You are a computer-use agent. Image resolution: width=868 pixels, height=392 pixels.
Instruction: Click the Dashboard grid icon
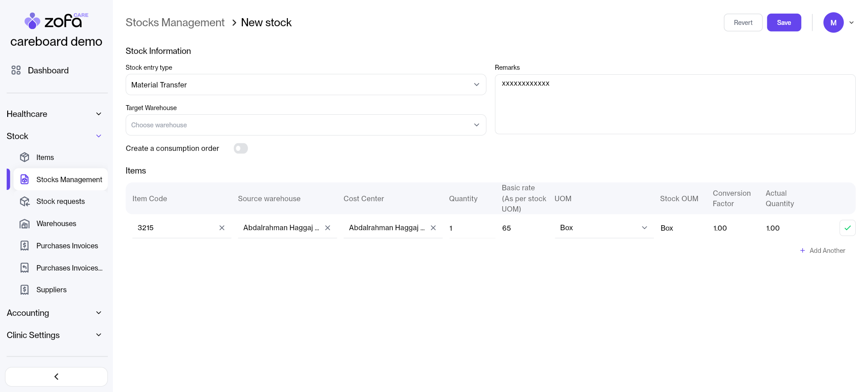pyautogui.click(x=16, y=70)
